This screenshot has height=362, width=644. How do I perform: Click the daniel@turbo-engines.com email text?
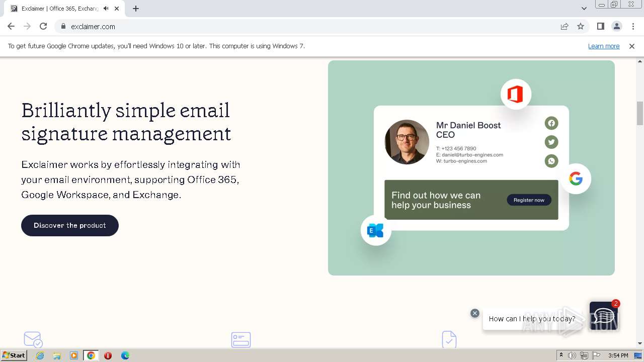pos(469,155)
